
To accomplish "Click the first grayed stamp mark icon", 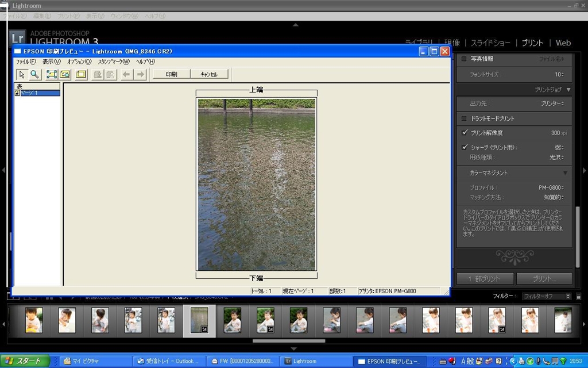I will (x=98, y=74).
